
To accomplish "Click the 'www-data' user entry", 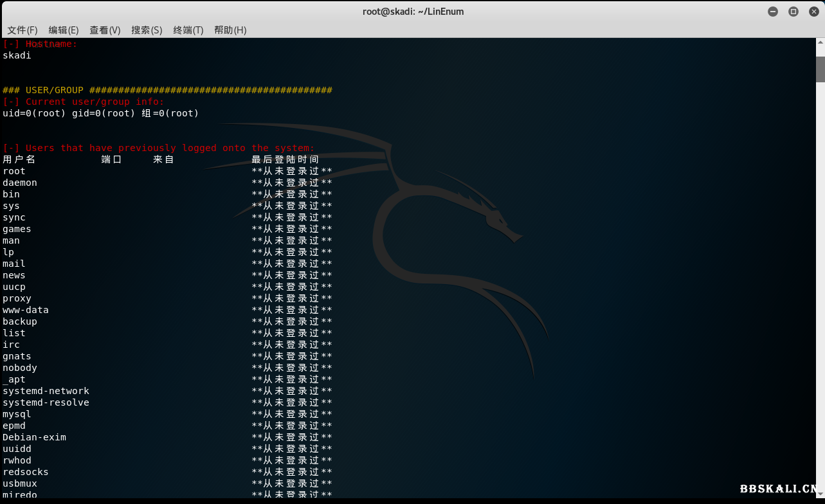I will tap(26, 310).
